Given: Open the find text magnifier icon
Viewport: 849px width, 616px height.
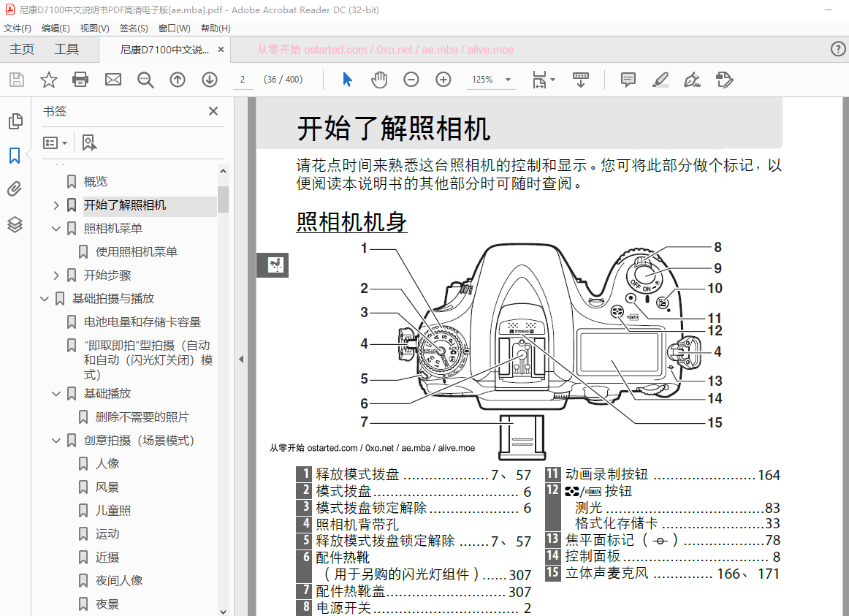Looking at the screenshot, I should [145, 80].
